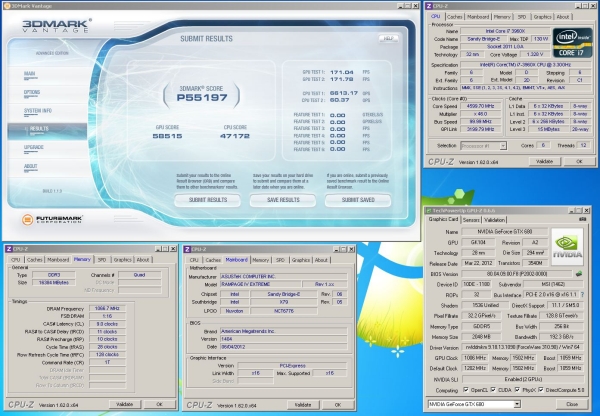Click Validate in CPU-Z window showing Memory
600x416 pixels.
click(124, 404)
